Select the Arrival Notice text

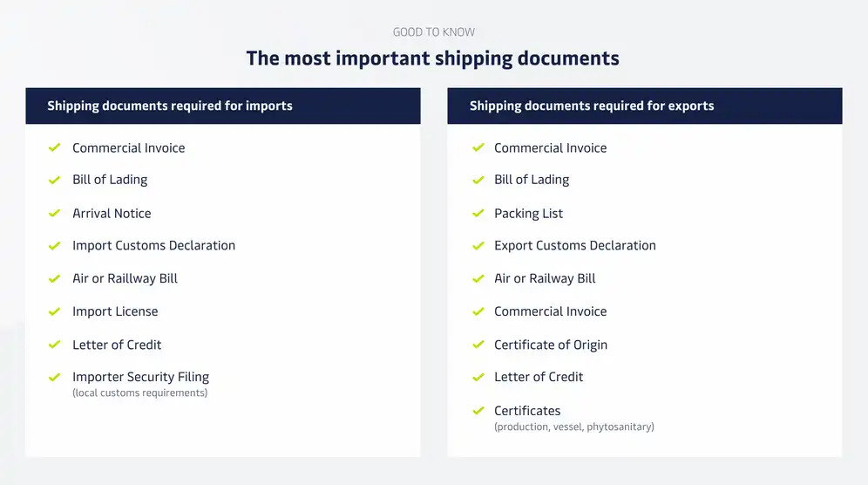[x=112, y=214]
